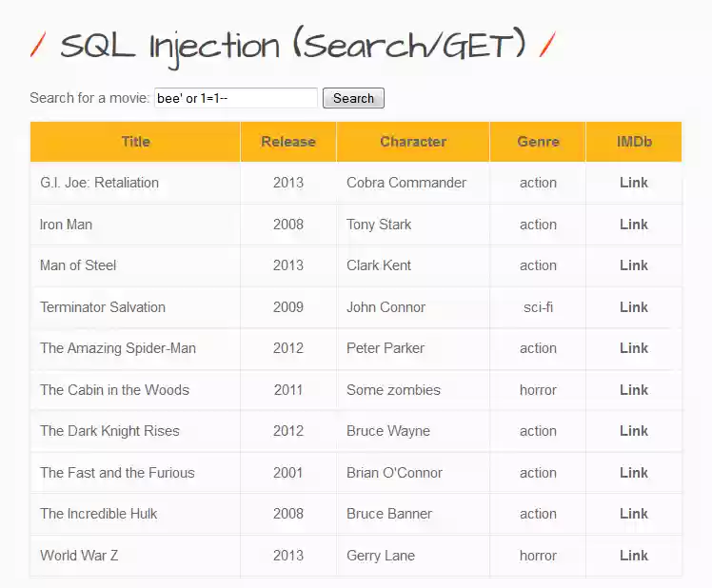Click the Title column header

point(135,142)
